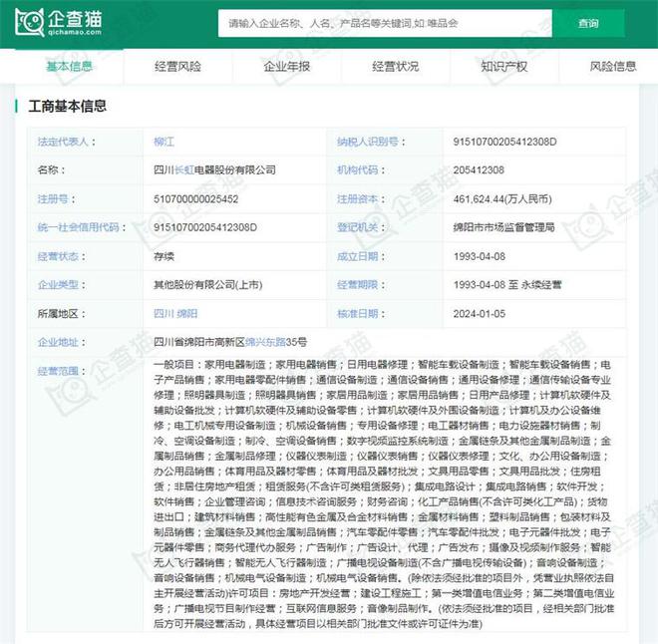Select the 经营状况 tab
The image size is (658, 644).
396,66
